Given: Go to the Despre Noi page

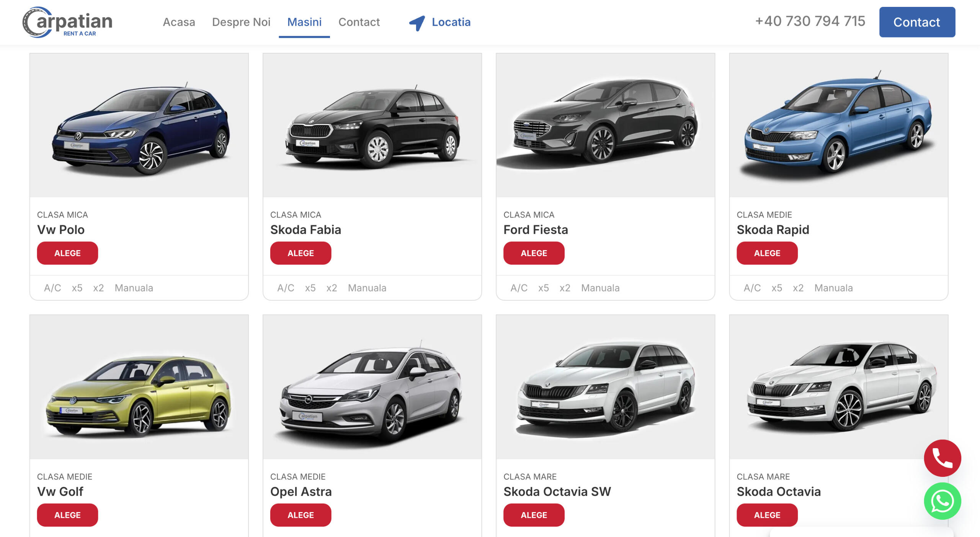Looking at the screenshot, I should click(x=241, y=22).
